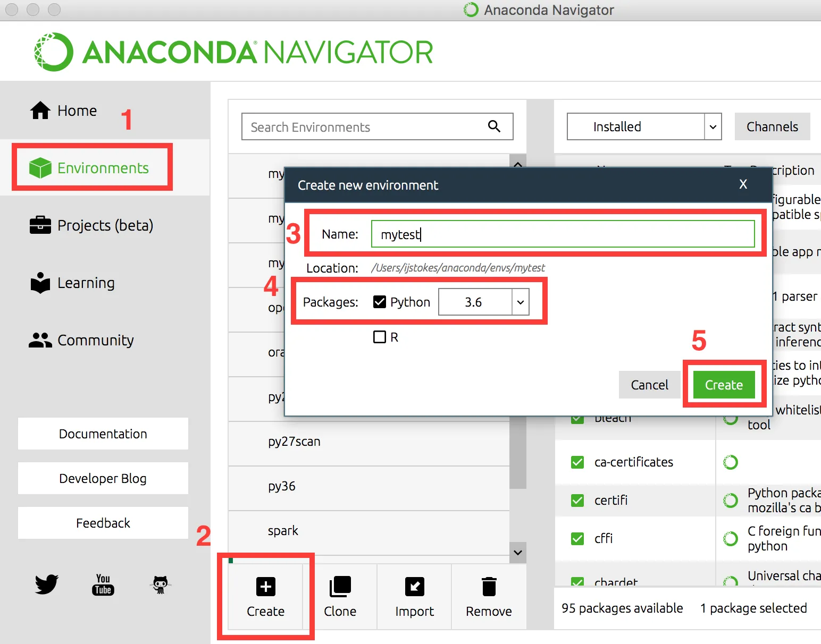Viewport: 821px width, 644px height.
Task: Cancel the new environment dialog
Action: point(650,385)
